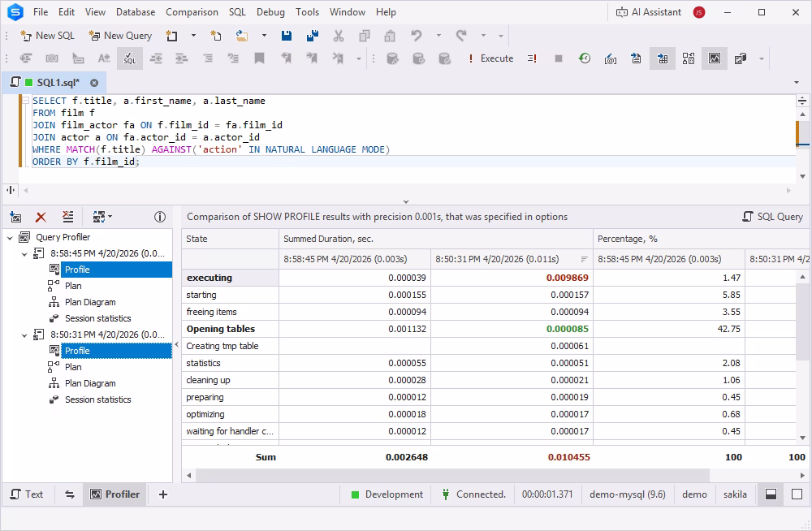Click the Paste clipboard icon
The width and height of the screenshot is (812, 531).
(x=390, y=36)
